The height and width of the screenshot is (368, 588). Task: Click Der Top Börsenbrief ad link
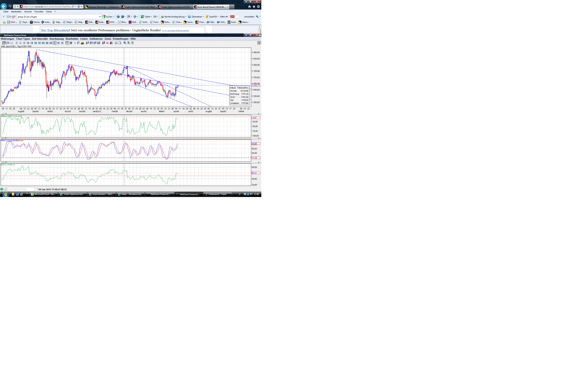[x=55, y=30]
